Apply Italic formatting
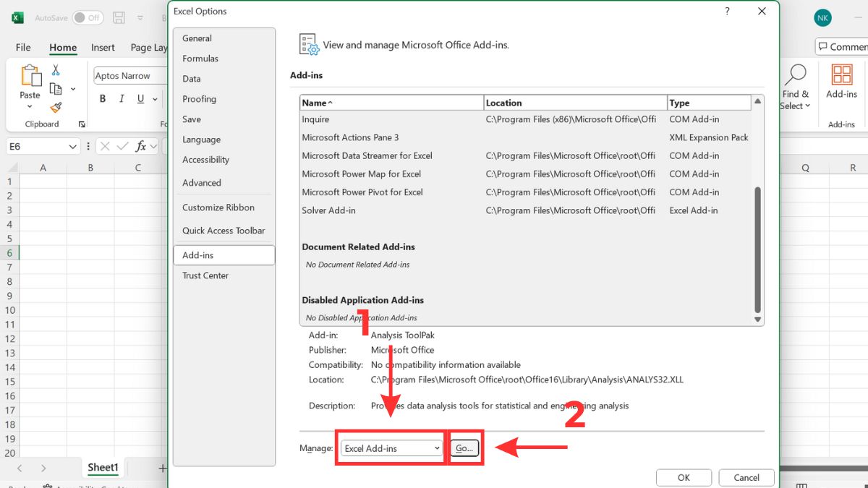 tap(122, 99)
